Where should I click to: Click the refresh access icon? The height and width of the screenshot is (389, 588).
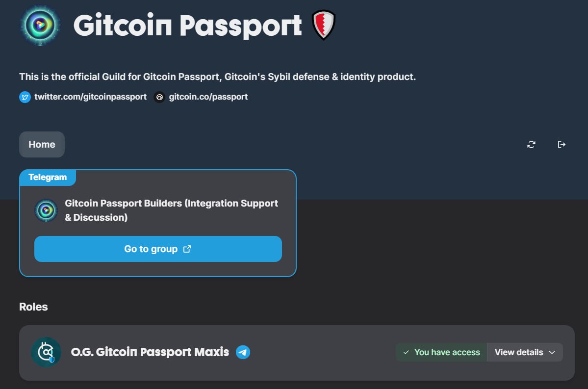531,144
